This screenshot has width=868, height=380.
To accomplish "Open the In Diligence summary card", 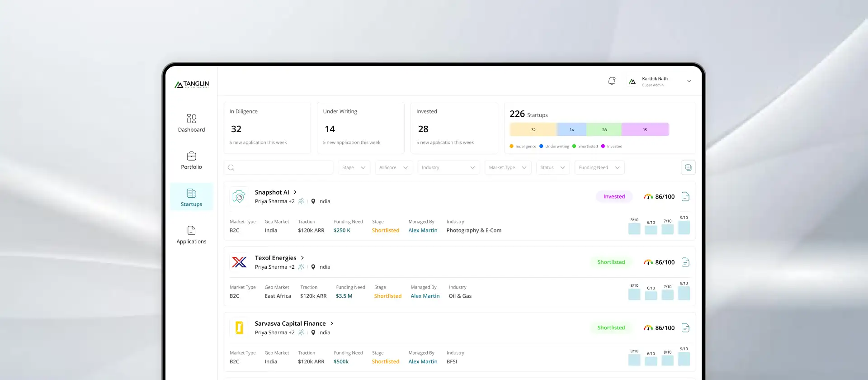I will pos(267,128).
